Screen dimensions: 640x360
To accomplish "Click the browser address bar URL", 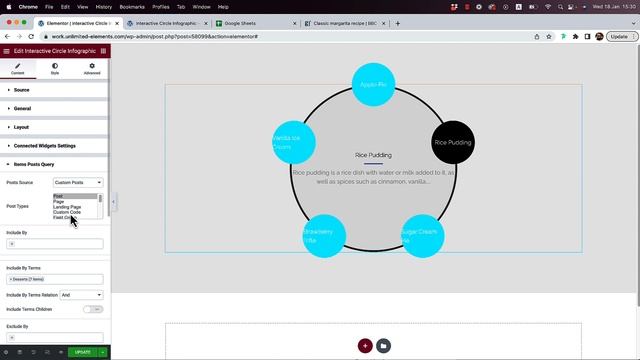I will coord(154,36).
